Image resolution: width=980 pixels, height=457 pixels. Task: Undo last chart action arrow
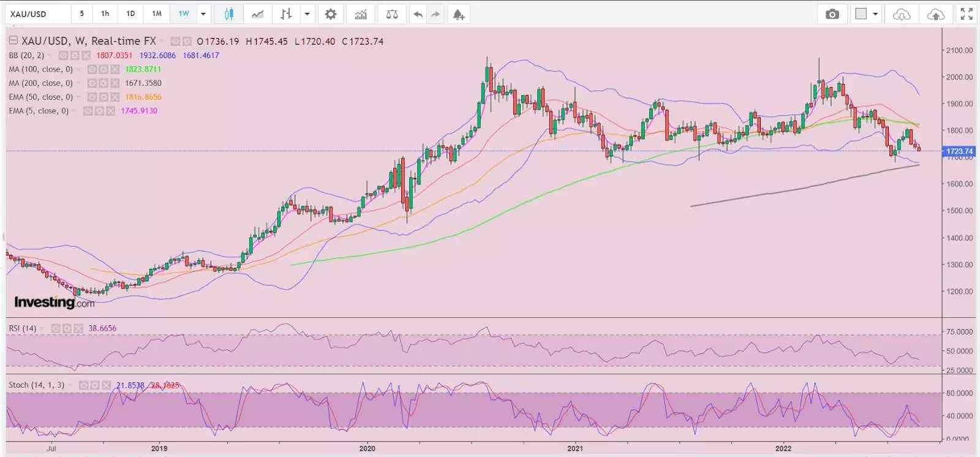pyautogui.click(x=418, y=14)
